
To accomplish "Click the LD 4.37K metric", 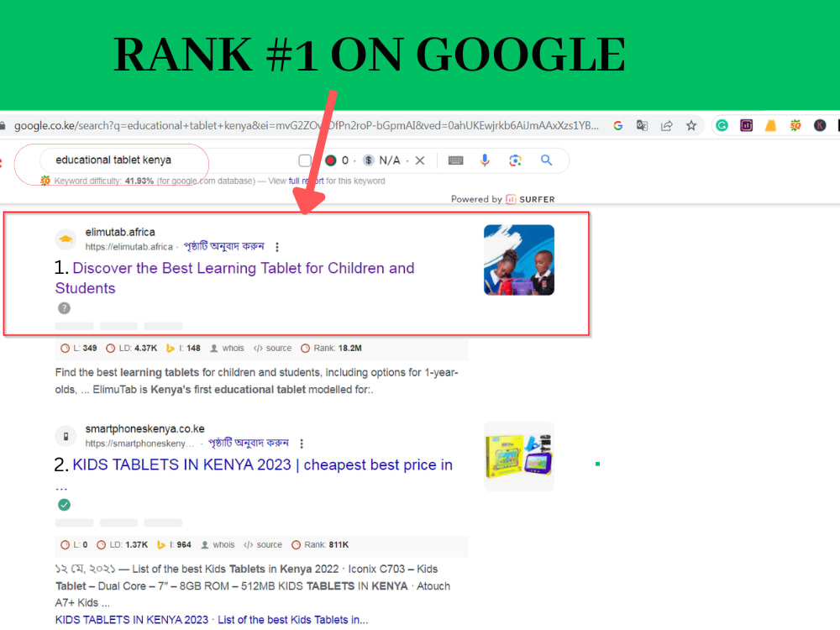I will tap(132, 349).
